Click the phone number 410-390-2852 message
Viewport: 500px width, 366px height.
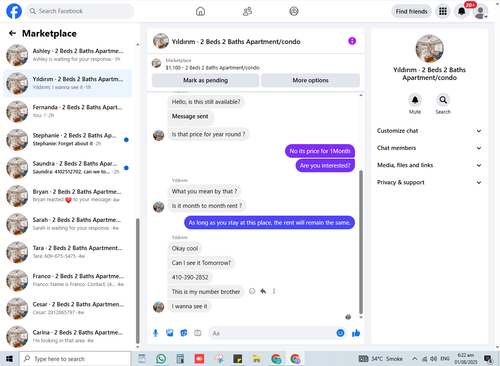coord(190,277)
